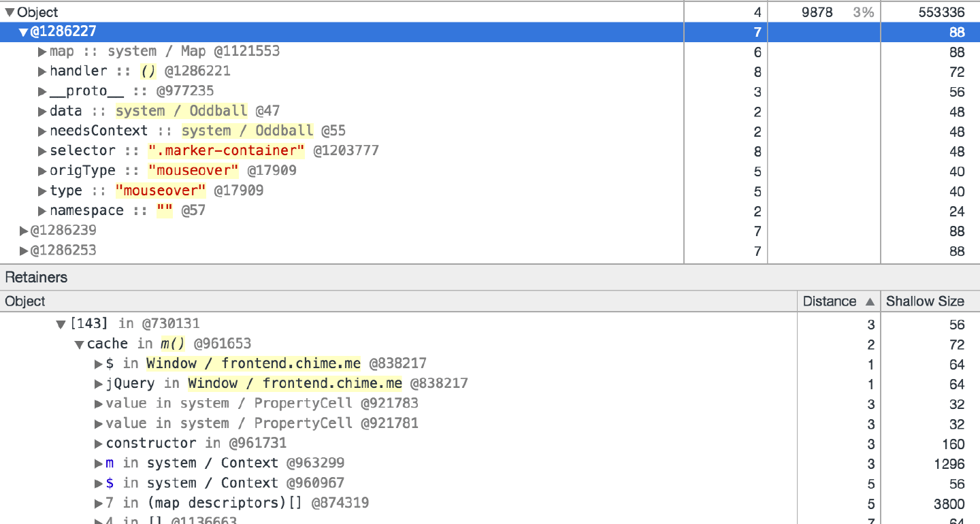Expand the jQuery in Window retainer
This screenshot has height=524, width=980.
click(x=99, y=384)
